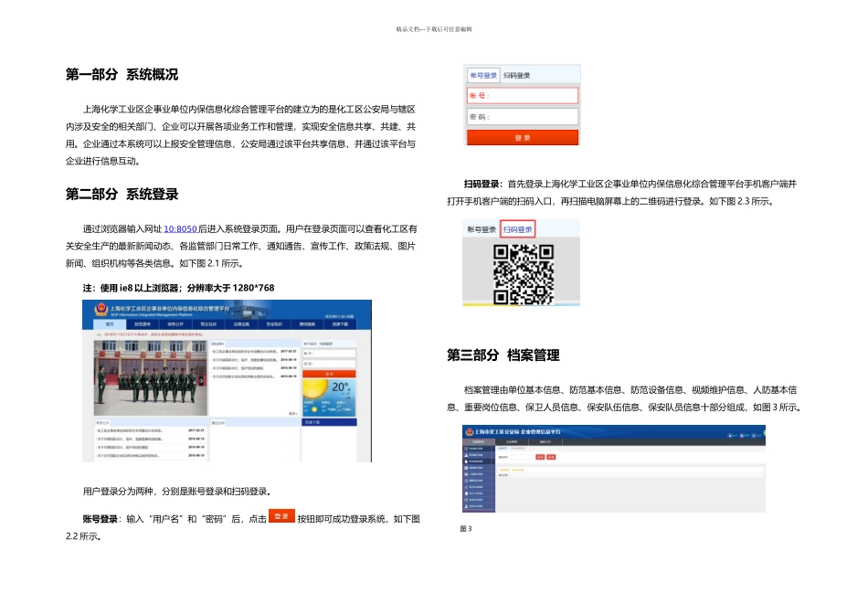Click title 上海市化工区公安局 企业管理信息平台
Image resolution: width=868 pixels, height=614 pixels.
point(517,432)
